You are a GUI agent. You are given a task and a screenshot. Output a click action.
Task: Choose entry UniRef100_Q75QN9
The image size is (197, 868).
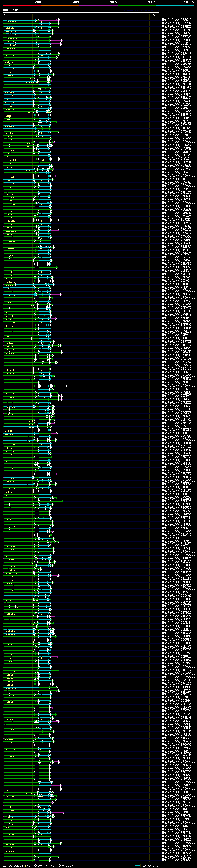tap(177, 148)
